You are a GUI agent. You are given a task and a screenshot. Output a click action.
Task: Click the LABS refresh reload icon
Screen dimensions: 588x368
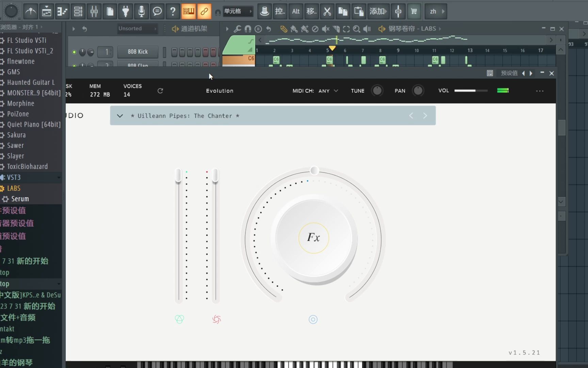(x=160, y=91)
